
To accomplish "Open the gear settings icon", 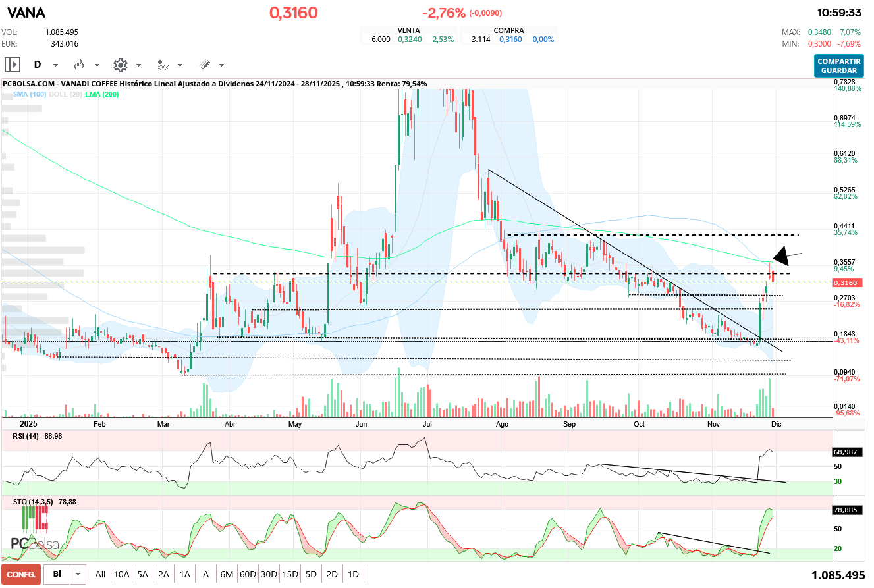I will click(120, 65).
